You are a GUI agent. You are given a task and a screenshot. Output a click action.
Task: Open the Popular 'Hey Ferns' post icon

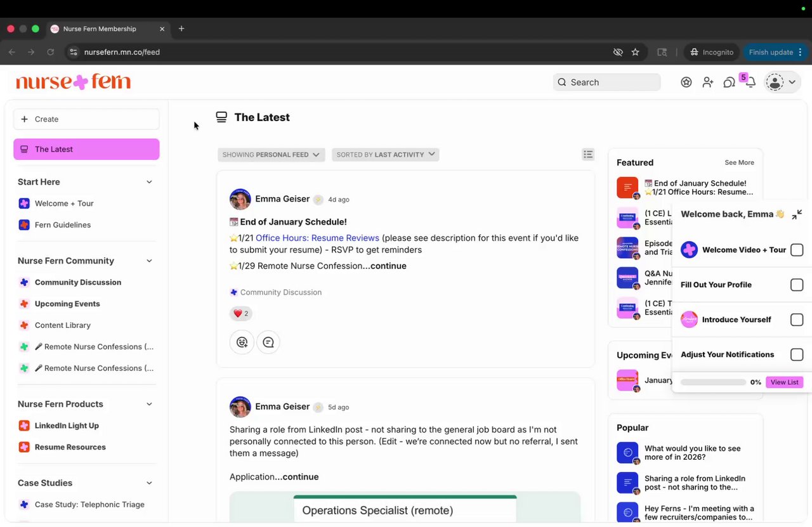pyautogui.click(x=627, y=513)
